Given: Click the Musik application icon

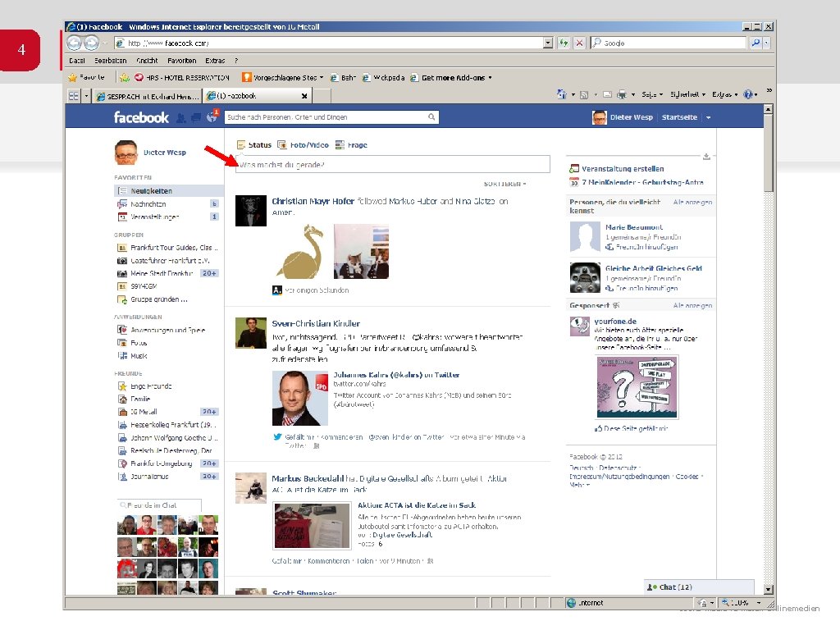Looking at the screenshot, I should (x=122, y=356).
